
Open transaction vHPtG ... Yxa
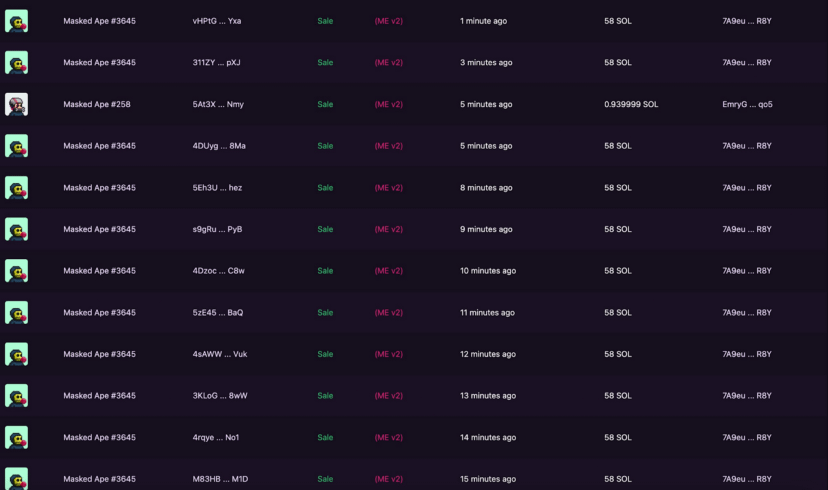click(217, 21)
